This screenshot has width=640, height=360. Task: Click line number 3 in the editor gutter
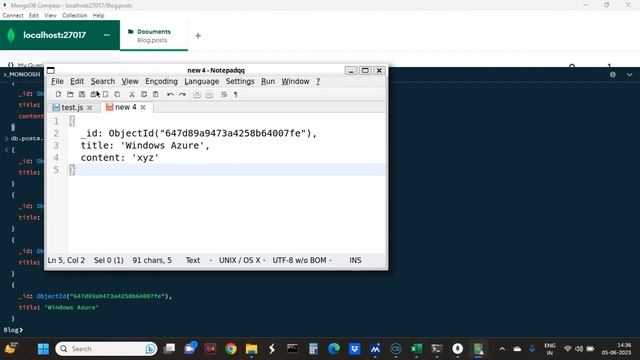click(x=56, y=145)
